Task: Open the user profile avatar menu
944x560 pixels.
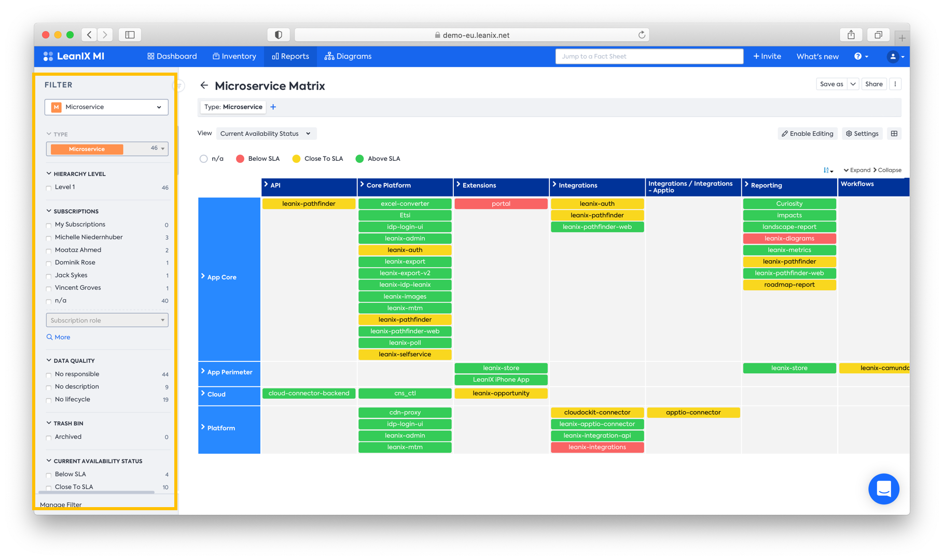Action: [x=896, y=57]
